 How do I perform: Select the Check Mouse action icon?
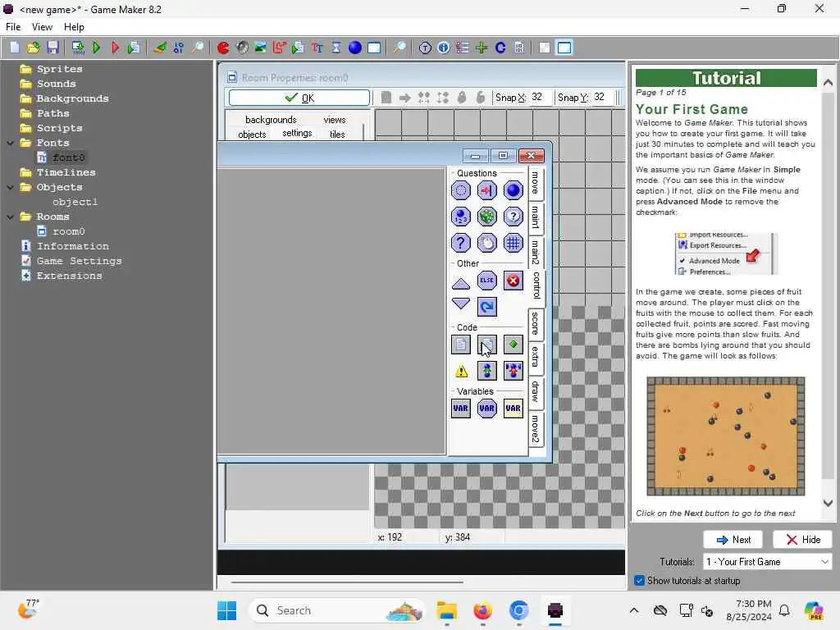(x=487, y=243)
